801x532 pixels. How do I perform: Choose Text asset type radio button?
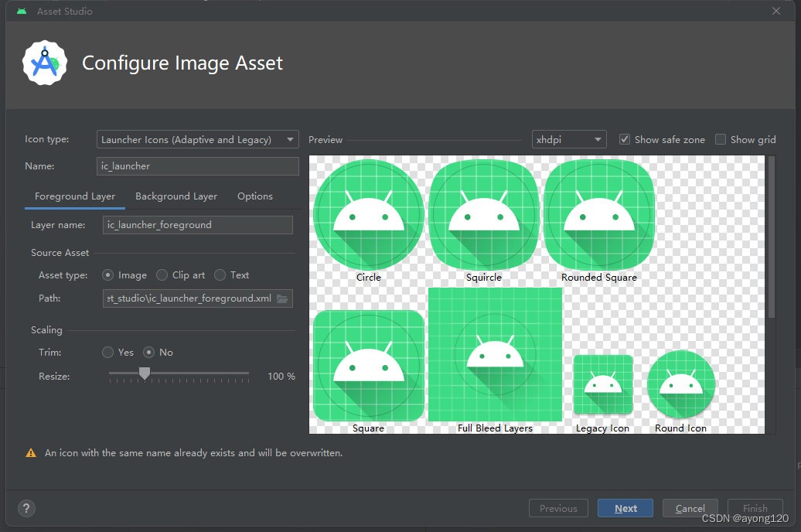pyautogui.click(x=220, y=275)
